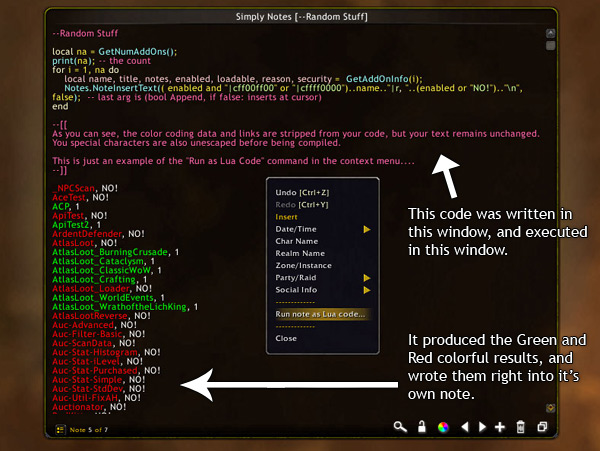Click the Auc-Filter-Basic, NO! row
The width and height of the screenshot is (600, 451).
(99, 334)
